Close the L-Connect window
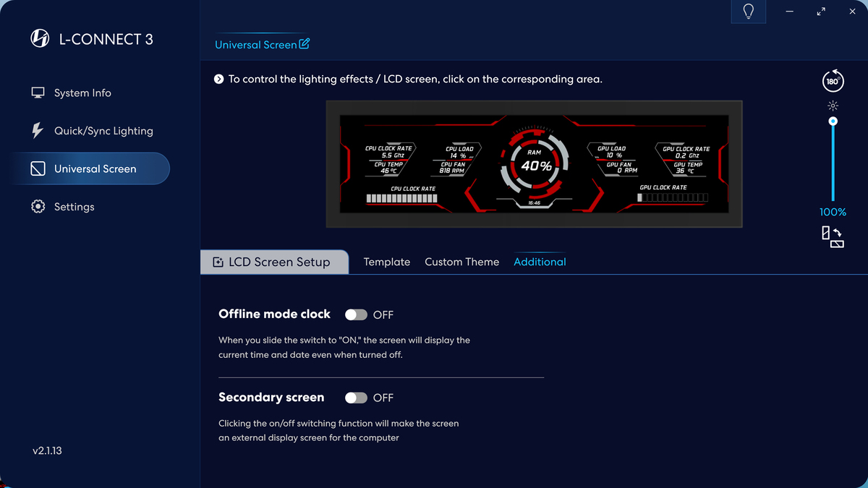Screen dimensions: 868x488 [x=852, y=12]
